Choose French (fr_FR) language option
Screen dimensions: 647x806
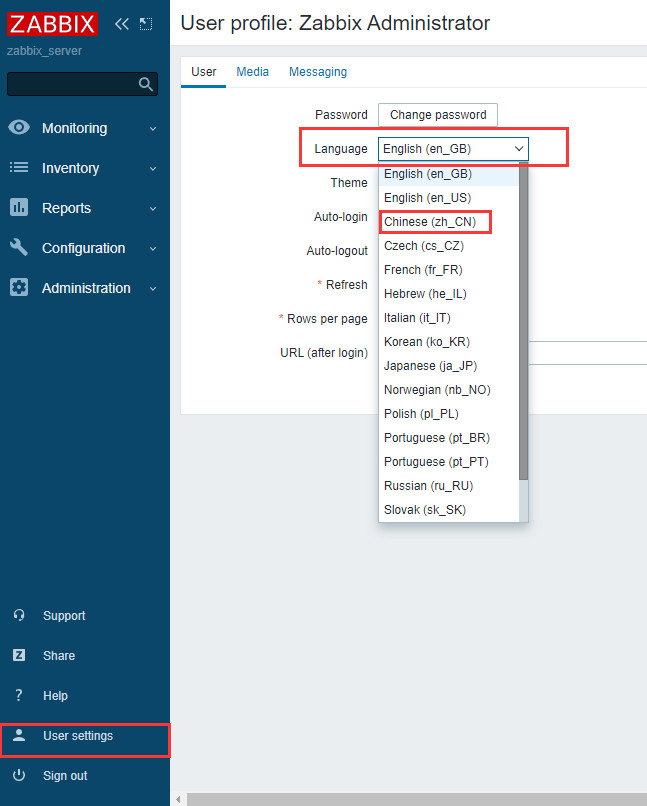pyautogui.click(x=449, y=270)
